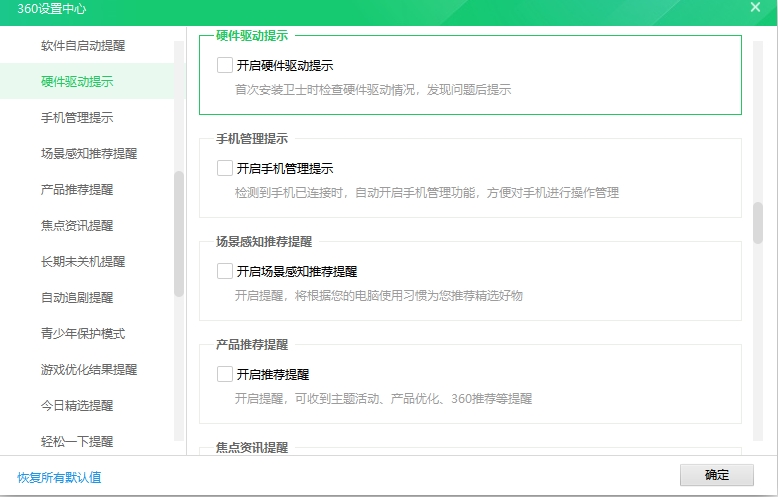
Task: Click the 将根据您的电脑使用习惯 description text
Action: coord(379,296)
